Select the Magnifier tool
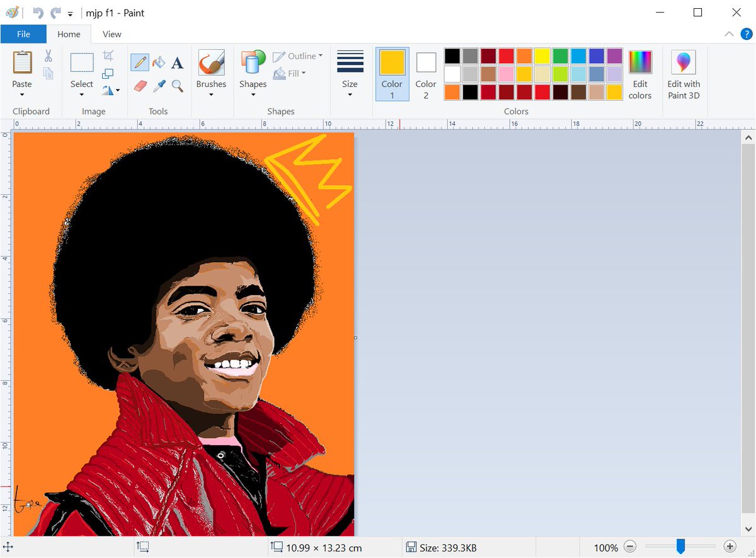The width and height of the screenshot is (756, 558). coord(178,86)
